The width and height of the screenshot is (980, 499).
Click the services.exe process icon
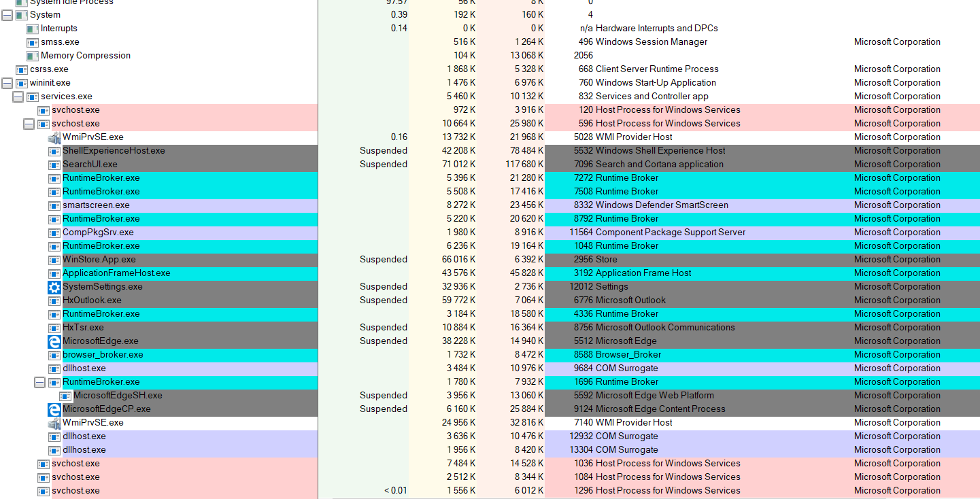pos(33,97)
